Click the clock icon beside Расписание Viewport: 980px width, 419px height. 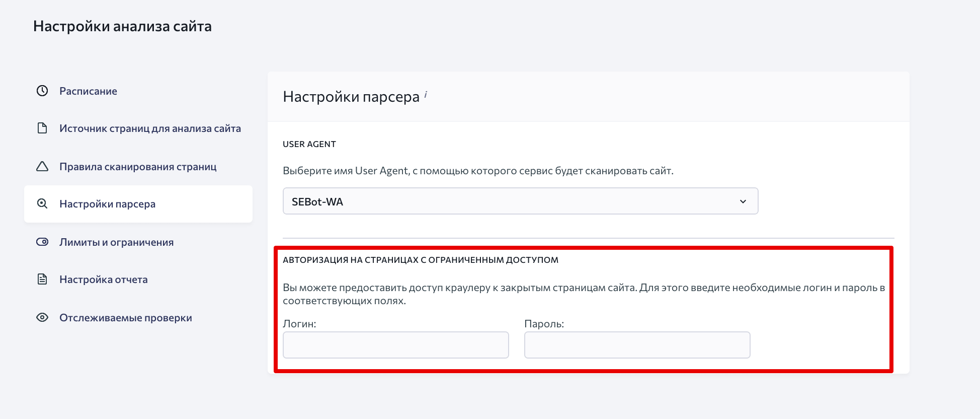click(42, 91)
